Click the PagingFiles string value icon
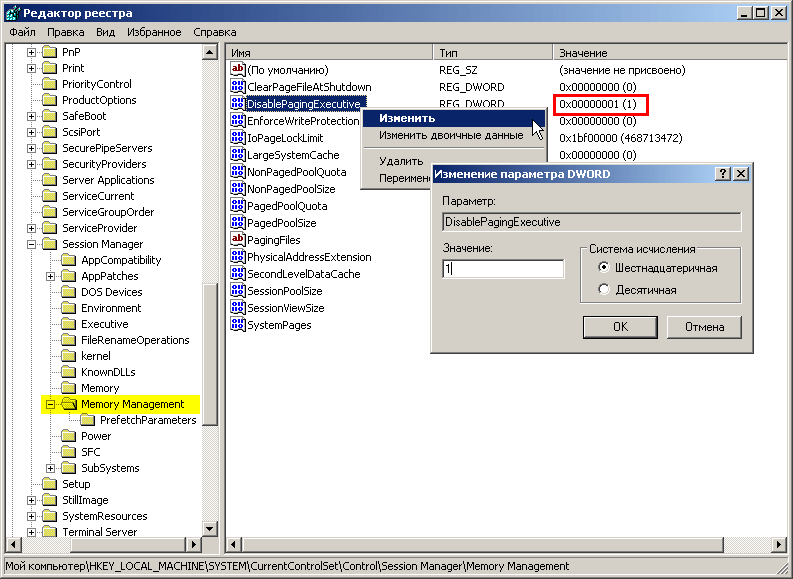 (238, 240)
